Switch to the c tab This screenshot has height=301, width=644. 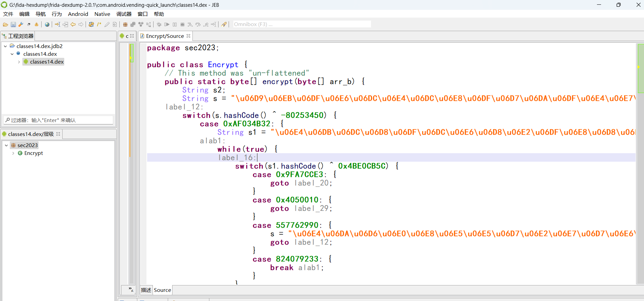pos(127,36)
